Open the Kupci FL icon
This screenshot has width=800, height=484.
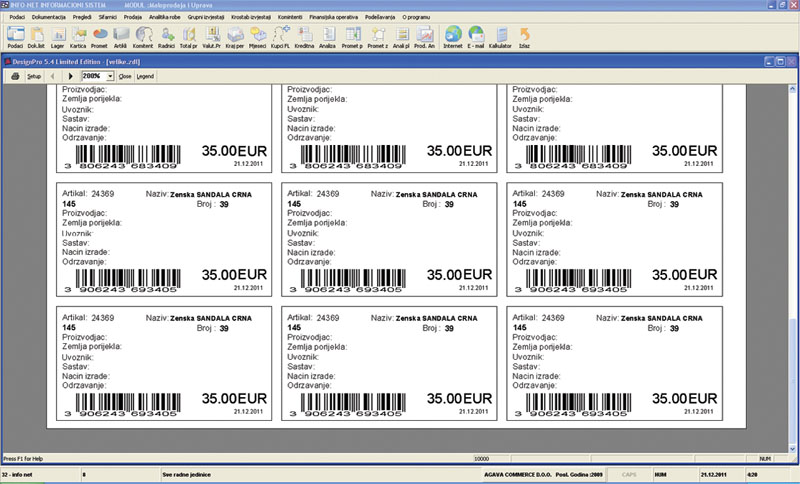[280, 37]
